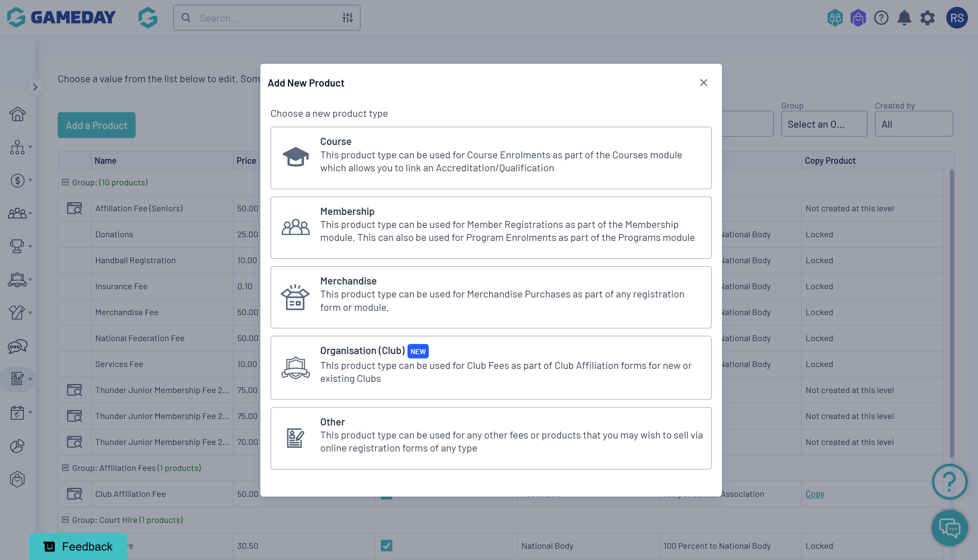The image size is (978, 560).
Task: Select the Membership product type
Action: [491, 228]
